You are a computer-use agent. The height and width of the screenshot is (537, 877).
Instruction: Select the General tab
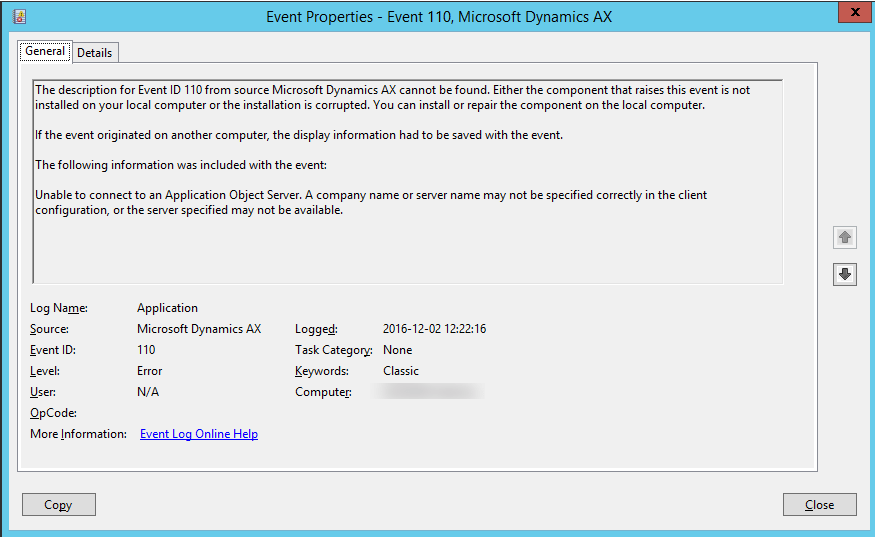(x=45, y=51)
